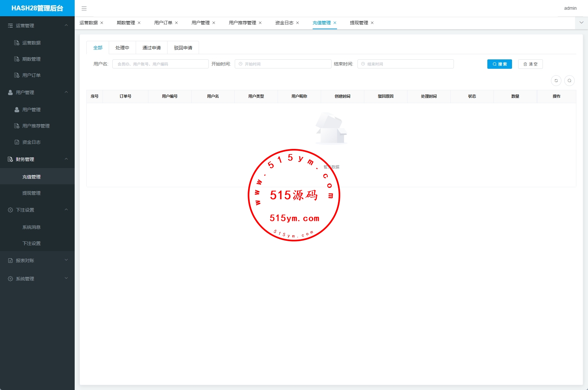Click the 清空 button
The width and height of the screenshot is (588, 390).
[x=530, y=64]
